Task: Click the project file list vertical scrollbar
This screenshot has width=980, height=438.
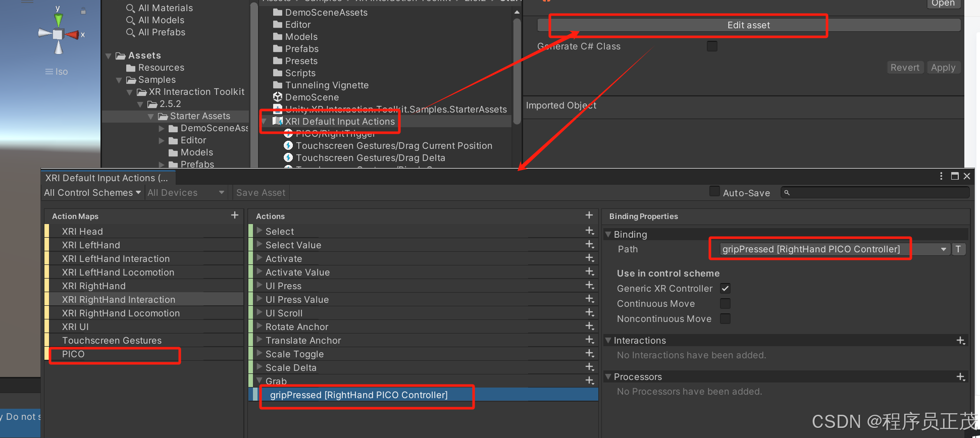Action: [x=517, y=71]
